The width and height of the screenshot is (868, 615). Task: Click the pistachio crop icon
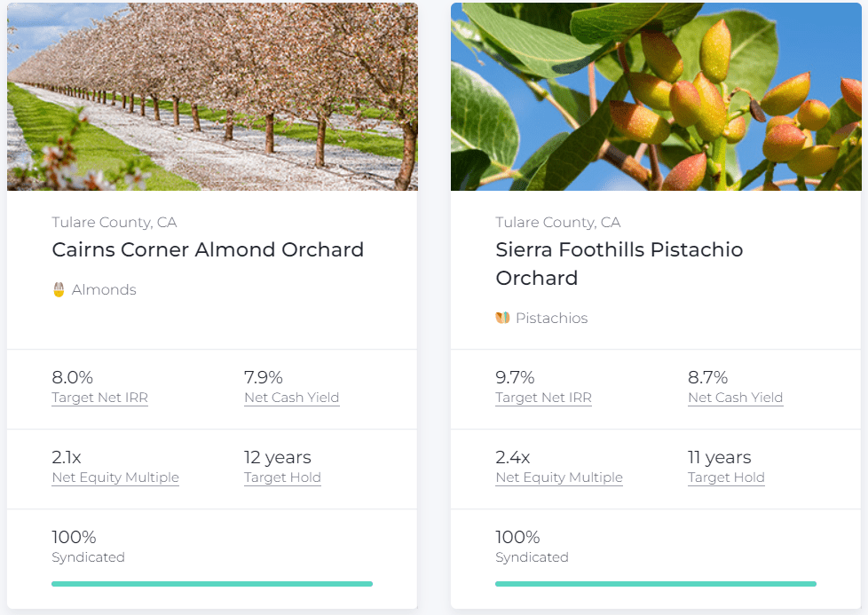502,318
